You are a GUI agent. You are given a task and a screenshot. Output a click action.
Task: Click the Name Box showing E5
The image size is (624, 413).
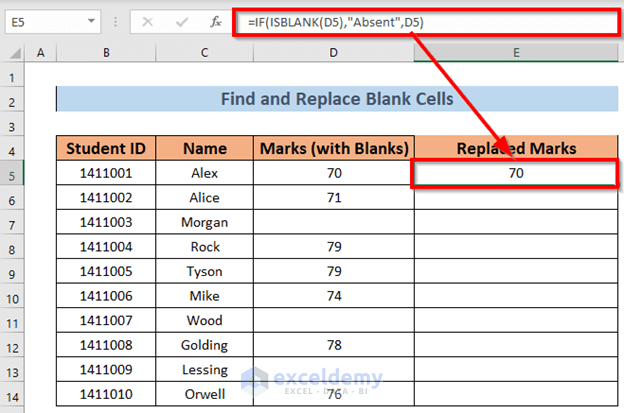53,22
